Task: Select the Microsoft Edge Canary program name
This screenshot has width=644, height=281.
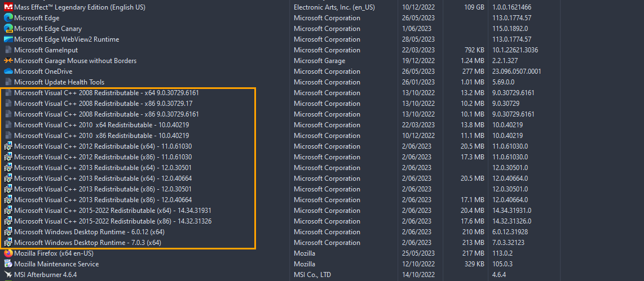Action: [x=47, y=29]
